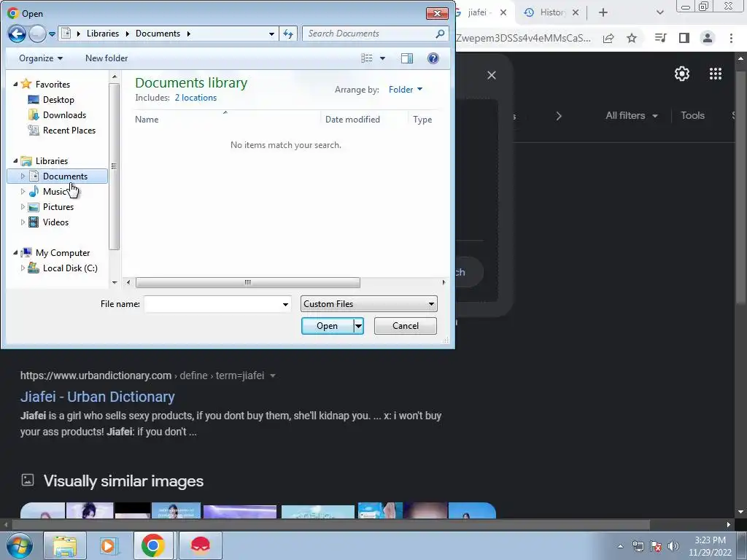Click the Open button
This screenshot has height=560, width=747.
[x=328, y=326]
